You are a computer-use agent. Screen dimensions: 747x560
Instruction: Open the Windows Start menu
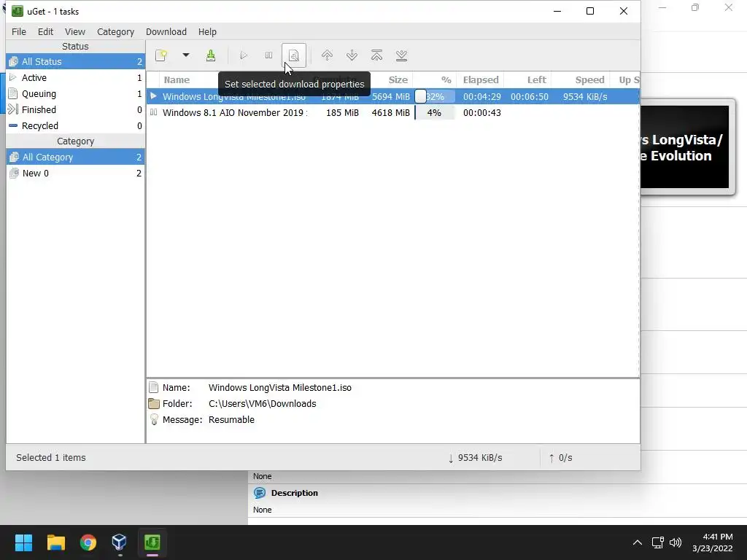tap(23, 542)
